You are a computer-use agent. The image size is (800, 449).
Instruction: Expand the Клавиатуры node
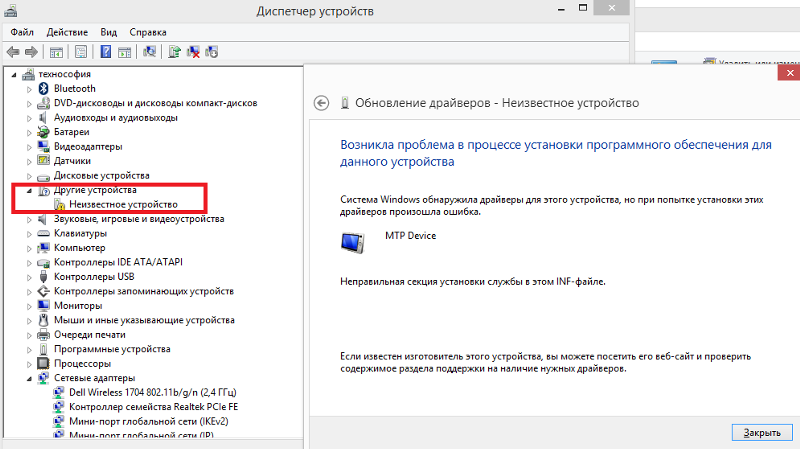click(x=29, y=234)
